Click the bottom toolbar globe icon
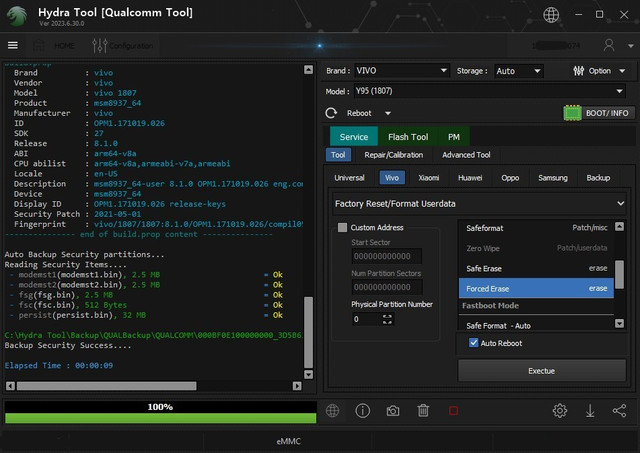 [x=332, y=411]
